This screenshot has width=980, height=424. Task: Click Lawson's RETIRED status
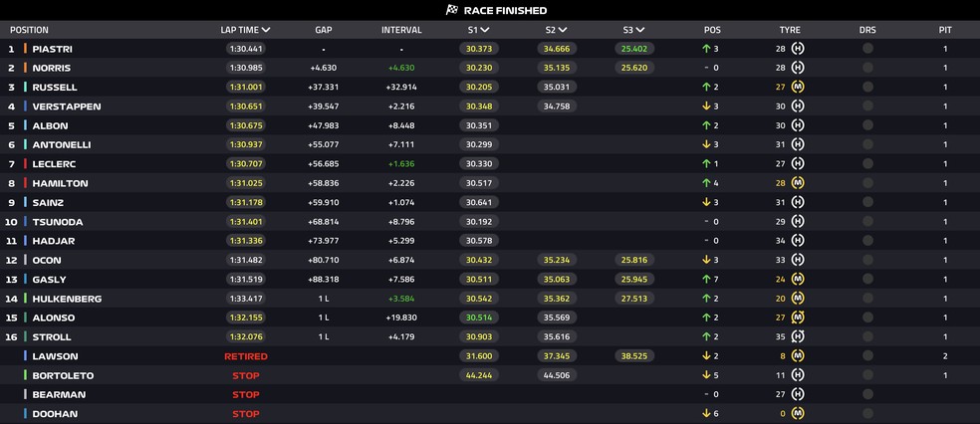coord(246,356)
